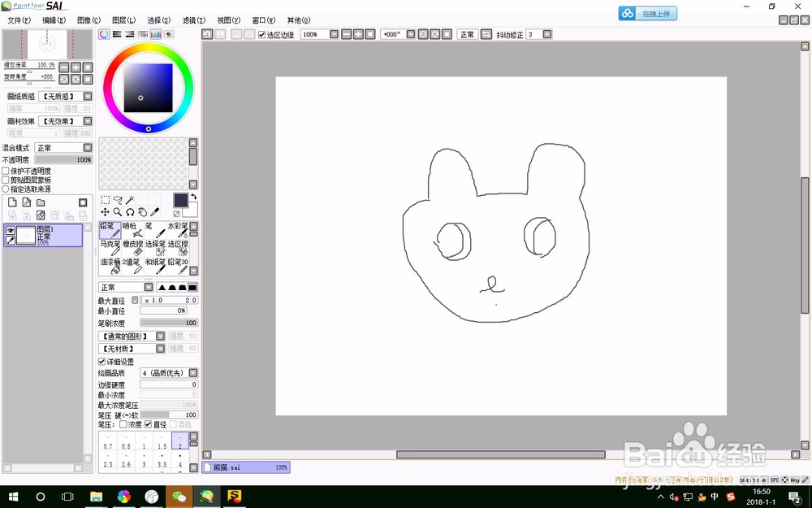Select the 油漆桶 paint bucket tool
The height and width of the screenshot is (508, 812).
pos(110,266)
